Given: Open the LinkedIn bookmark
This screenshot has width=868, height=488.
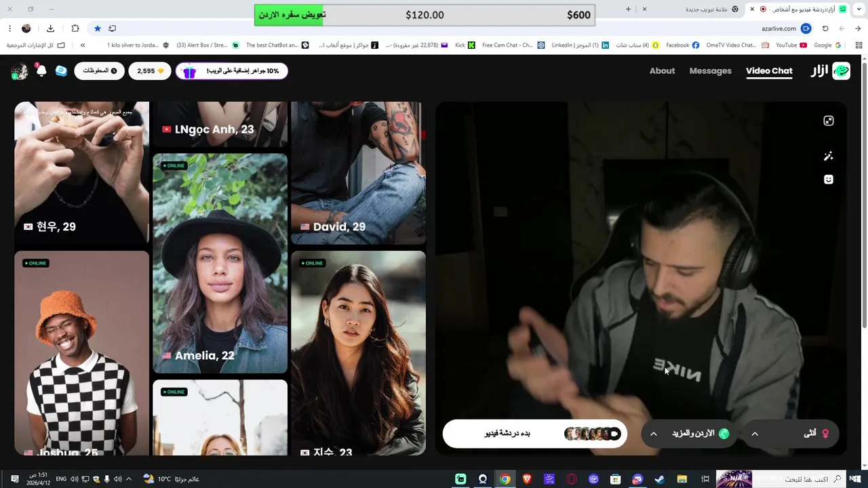Looking at the screenshot, I should [x=580, y=45].
